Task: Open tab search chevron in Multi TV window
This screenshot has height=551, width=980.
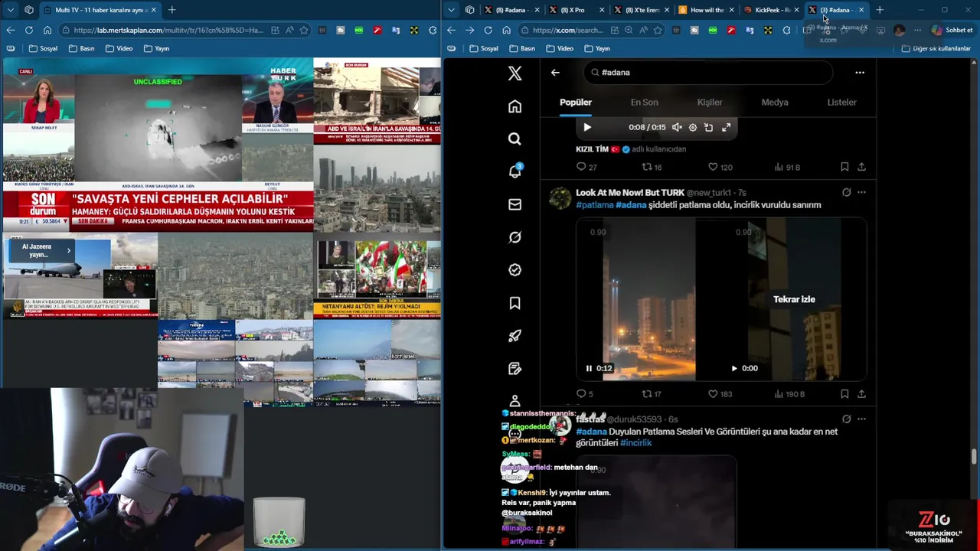Action: [10, 10]
